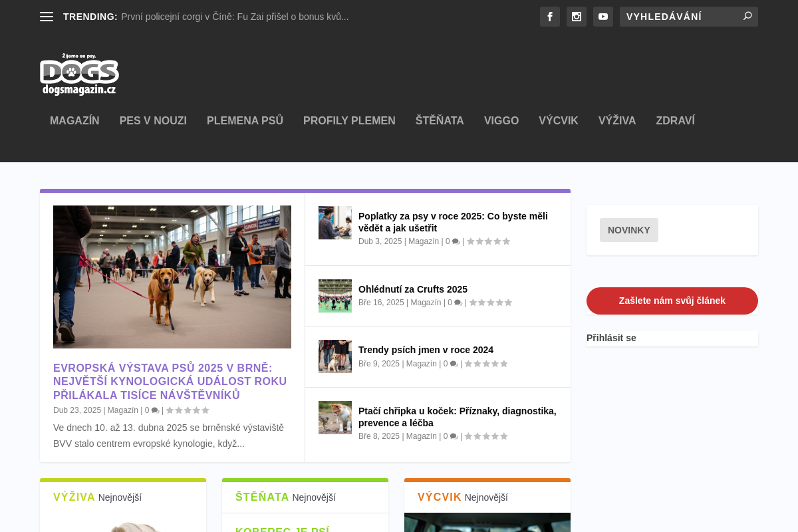Screen dimensions: 798x532
Task: Open comments on the European dog show article
Action: (154, 410)
